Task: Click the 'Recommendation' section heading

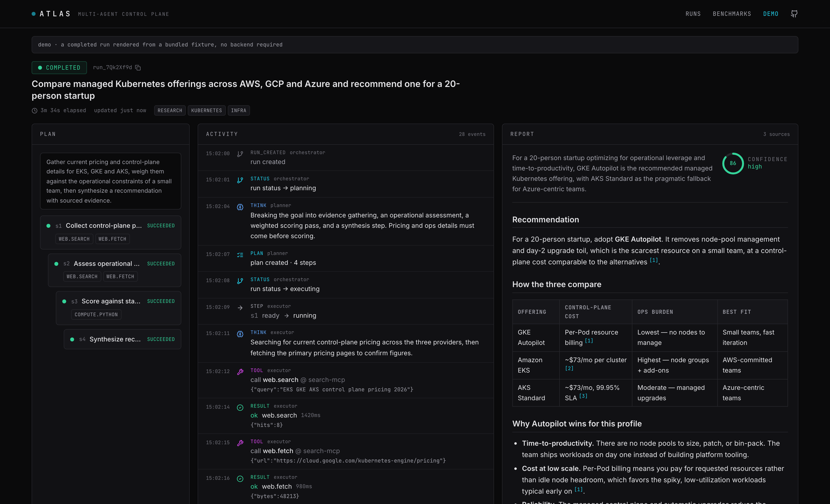Action: click(545, 220)
